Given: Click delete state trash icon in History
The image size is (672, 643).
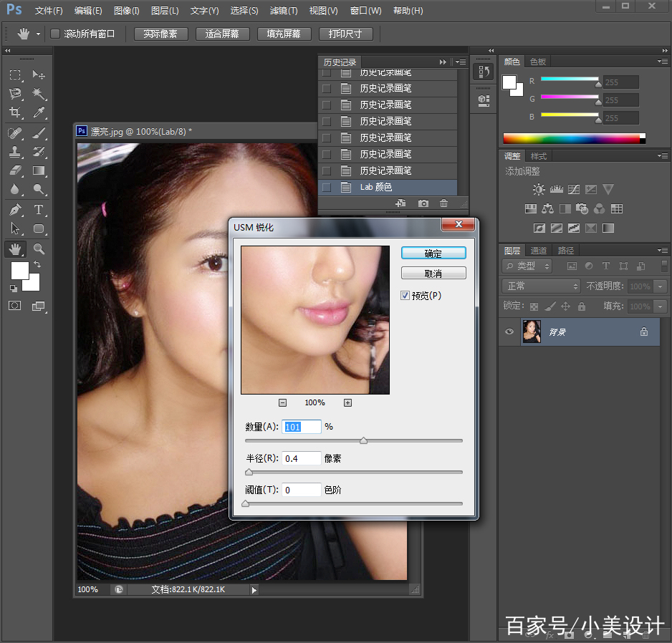Looking at the screenshot, I should pos(444,204).
